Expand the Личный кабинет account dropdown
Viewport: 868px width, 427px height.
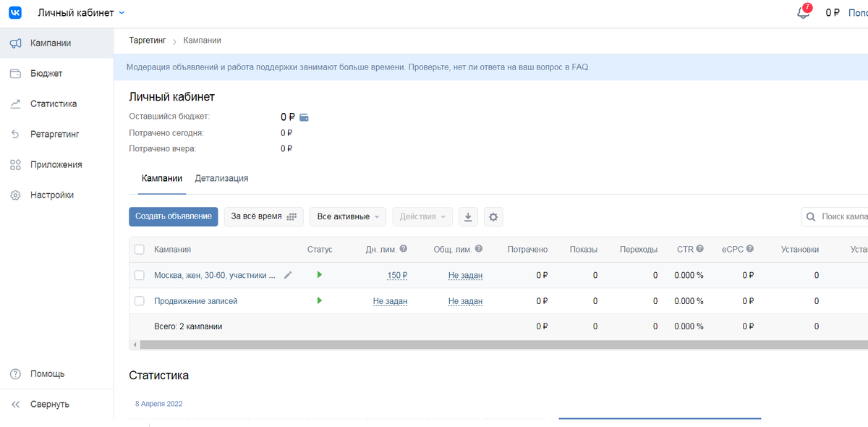tap(81, 12)
